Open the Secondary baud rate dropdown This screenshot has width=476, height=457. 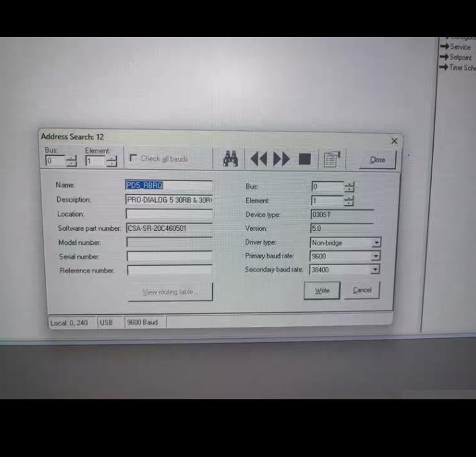[375, 270]
